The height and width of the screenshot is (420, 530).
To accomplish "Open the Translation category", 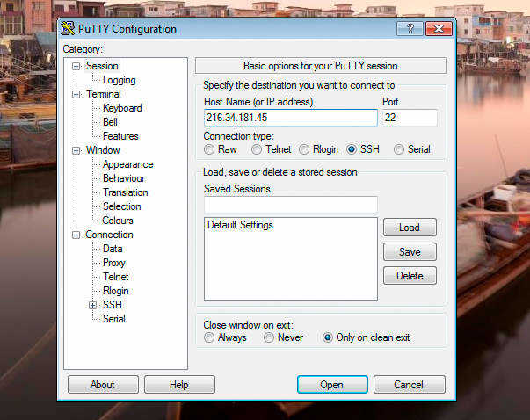I will click(x=126, y=192).
